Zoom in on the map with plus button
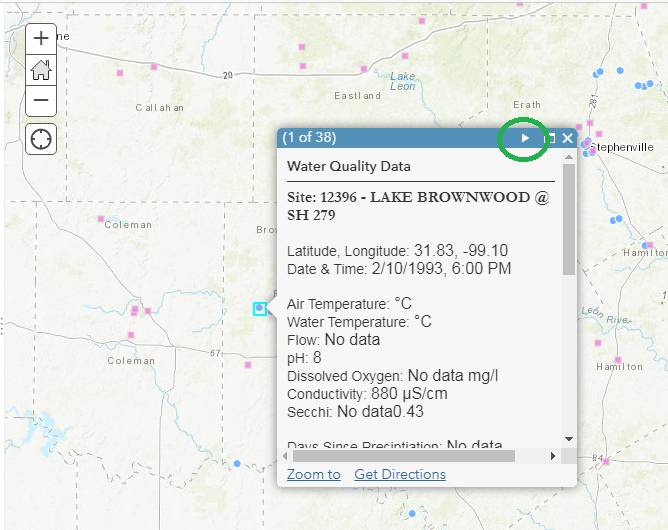Image resolution: width=668 pixels, height=530 pixels. (x=41, y=39)
